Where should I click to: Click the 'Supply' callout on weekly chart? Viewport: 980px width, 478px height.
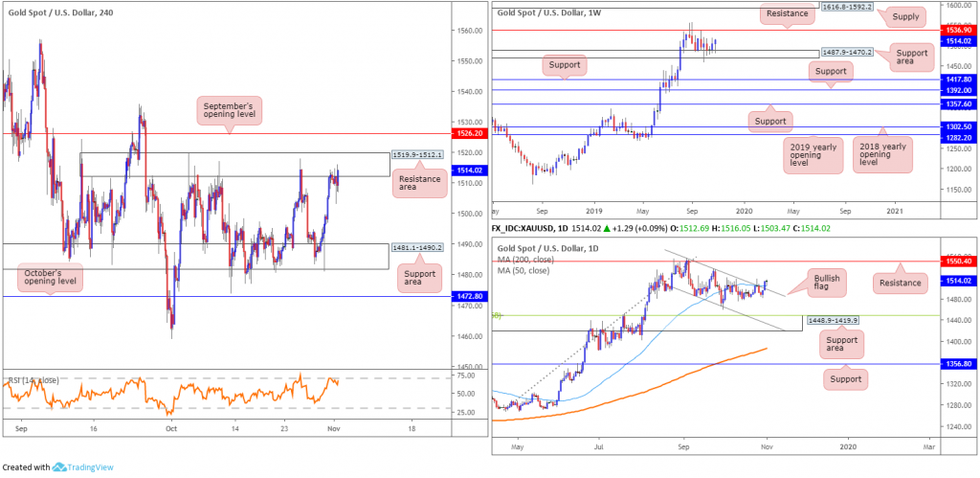(x=903, y=16)
